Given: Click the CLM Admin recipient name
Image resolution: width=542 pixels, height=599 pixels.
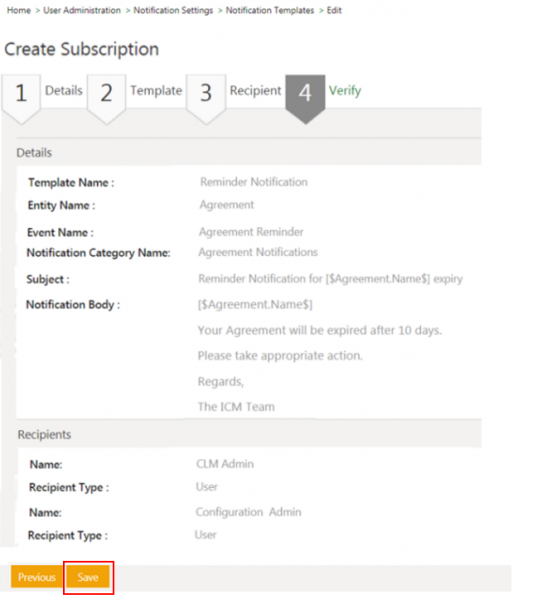Looking at the screenshot, I should click(225, 464).
